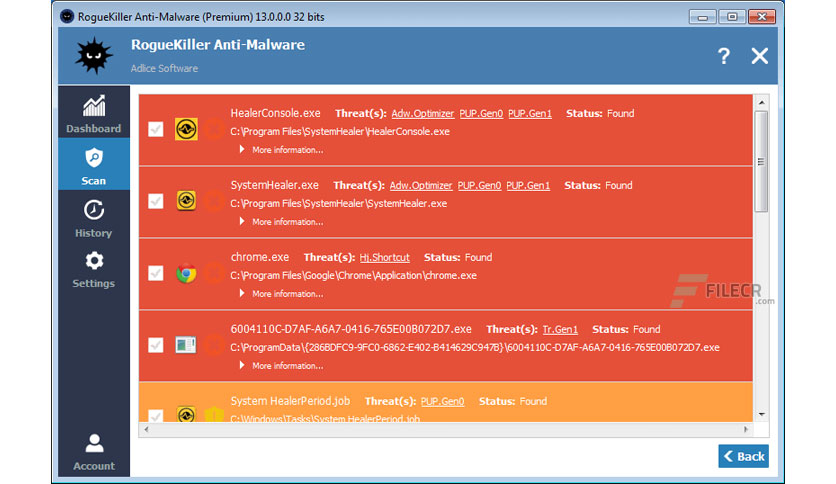836x484 pixels.
Task: Click the 6004110C executable file icon
Action: (186, 345)
